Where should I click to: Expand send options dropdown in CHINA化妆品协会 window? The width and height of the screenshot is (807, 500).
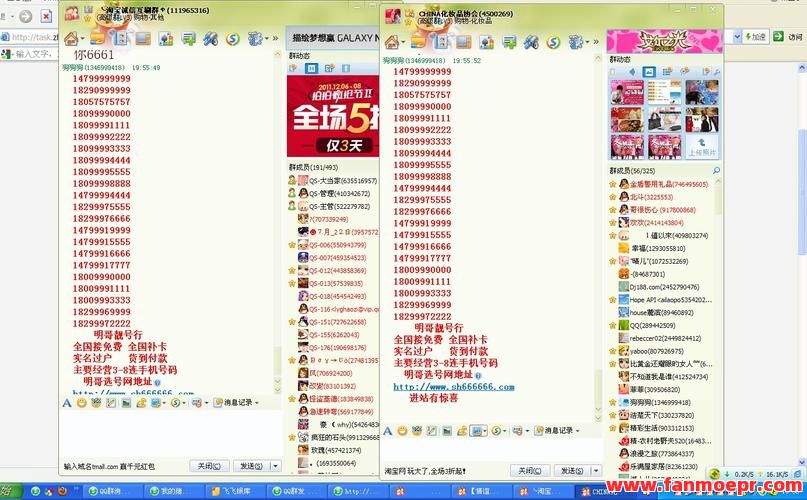click(596, 471)
